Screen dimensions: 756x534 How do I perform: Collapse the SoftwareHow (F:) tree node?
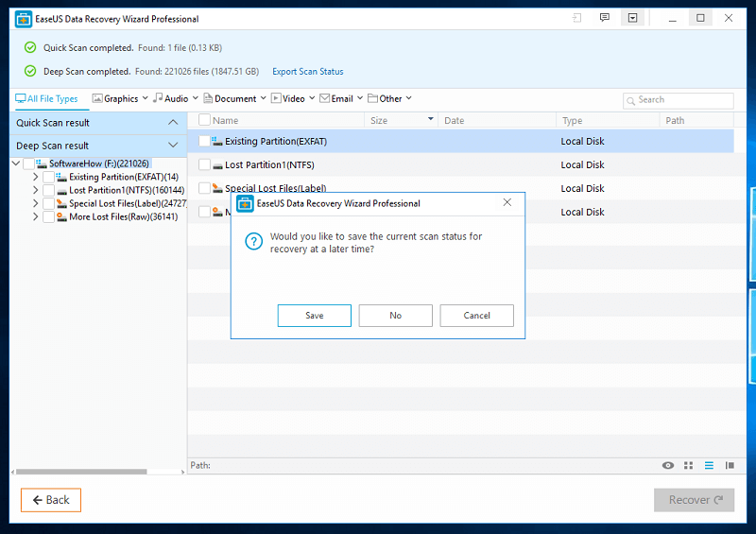coord(16,164)
